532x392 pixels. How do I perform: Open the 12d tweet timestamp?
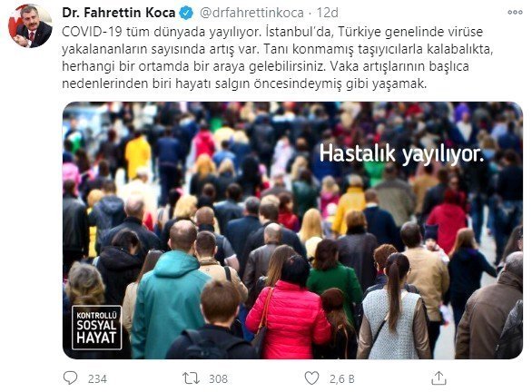click(328, 13)
